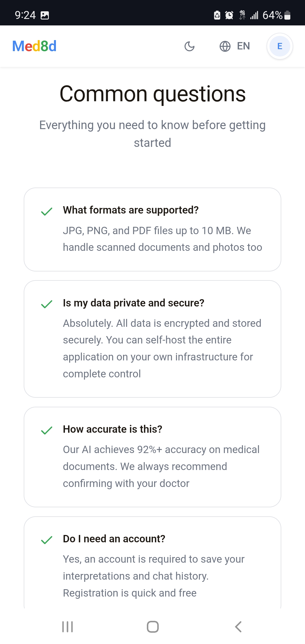Select the Is my data private and secure question
This screenshot has height=644, width=305.
click(x=133, y=303)
